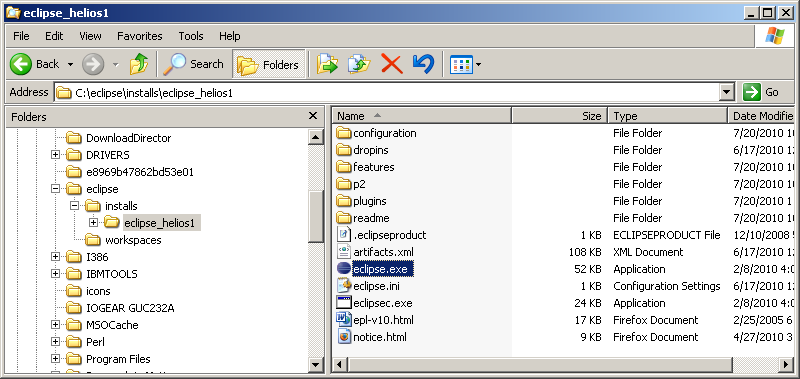The image size is (800, 379).
Task: Click the eclipse.exe application icon
Action: pos(344,269)
